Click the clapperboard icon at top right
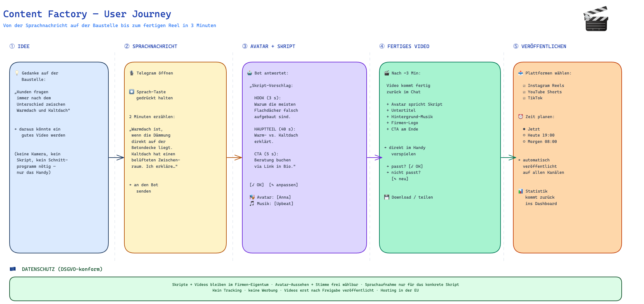The height and width of the screenshot is (304, 644). click(x=596, y=19)
